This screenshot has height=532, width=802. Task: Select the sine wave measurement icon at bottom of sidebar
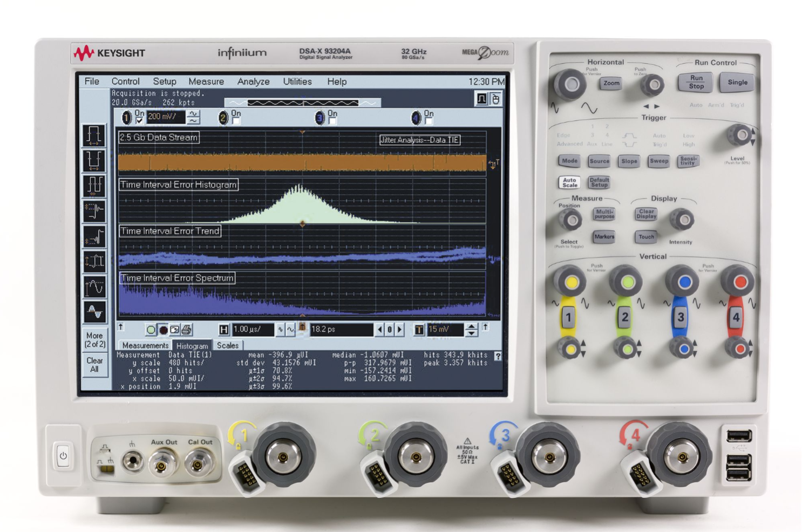click(x=94, y=312)
